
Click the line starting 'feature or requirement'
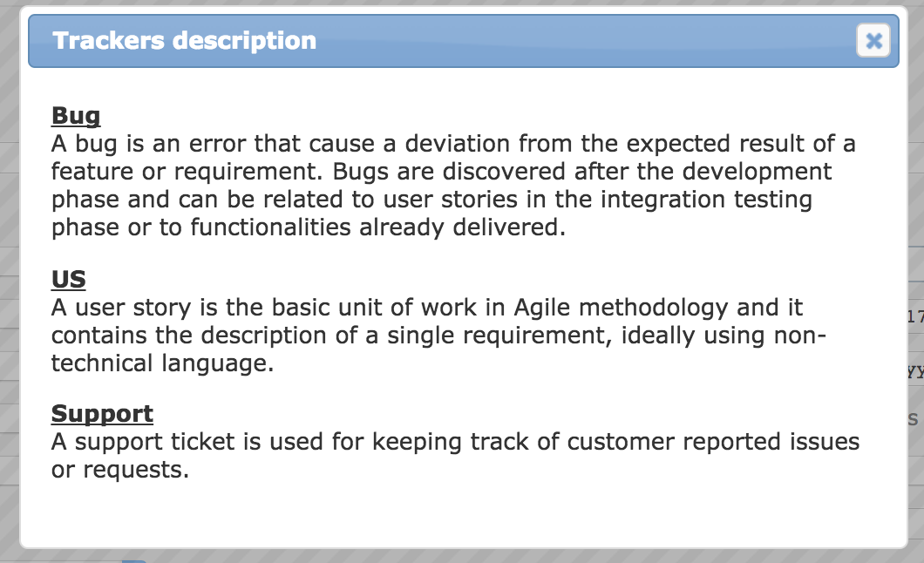tap(441, 172)
